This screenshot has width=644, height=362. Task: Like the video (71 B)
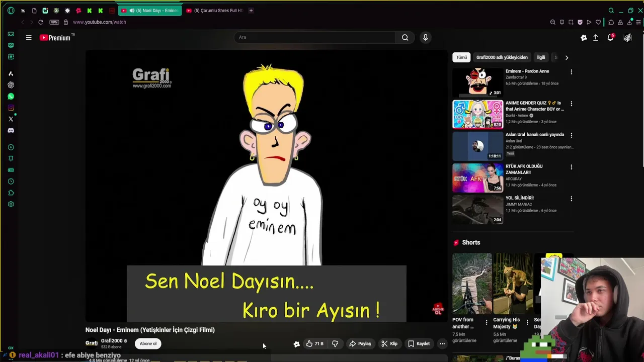click(315, 344)
